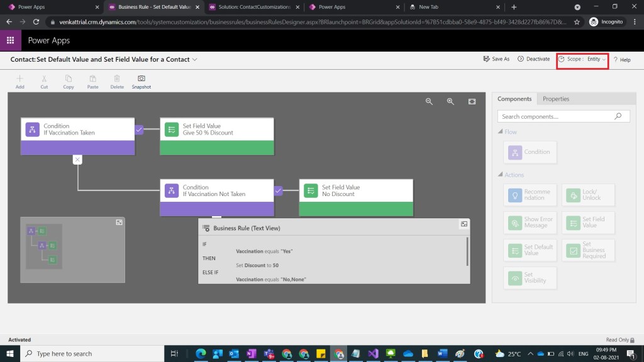The height and width of the screenshot is (362, 644).
Task: Click the Deactivate button
Action: pyautogui.click(x=533, y=59)
